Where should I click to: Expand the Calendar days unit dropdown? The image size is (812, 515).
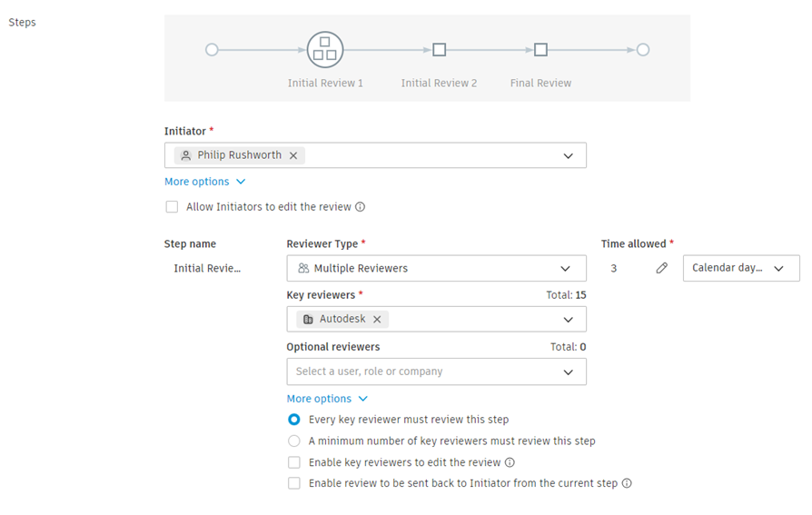coord(740,268)
